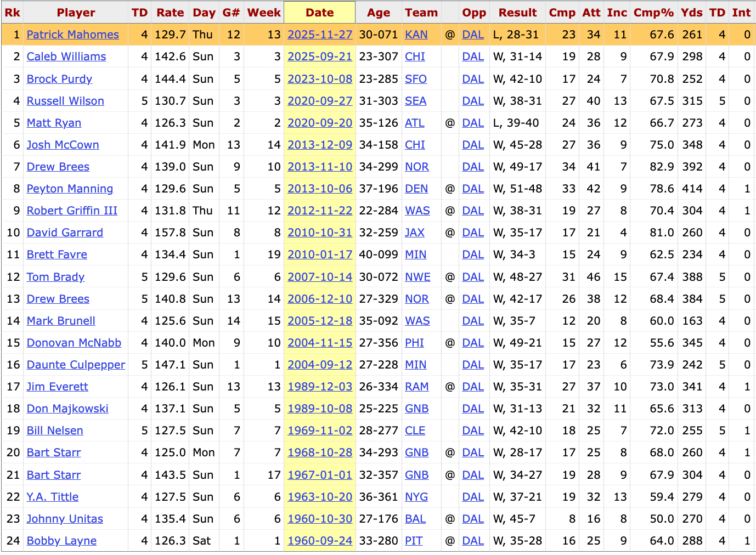Sort table by Player column header
Viewport: 756px width, 555px height.
(76, 13)
